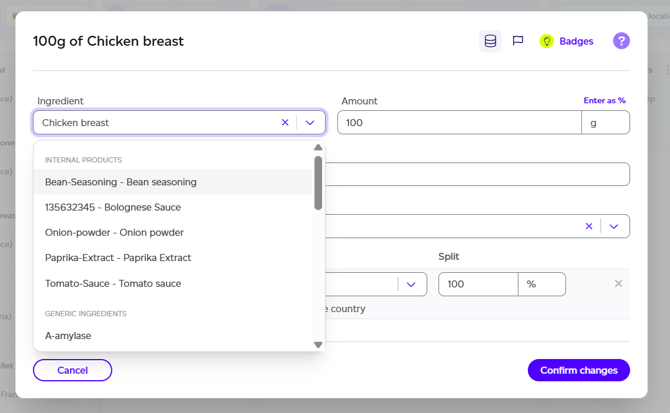The width and height of the screenshot is (670, 413).
Task: Click the Split value field showing 100
Action: point(478,284)
